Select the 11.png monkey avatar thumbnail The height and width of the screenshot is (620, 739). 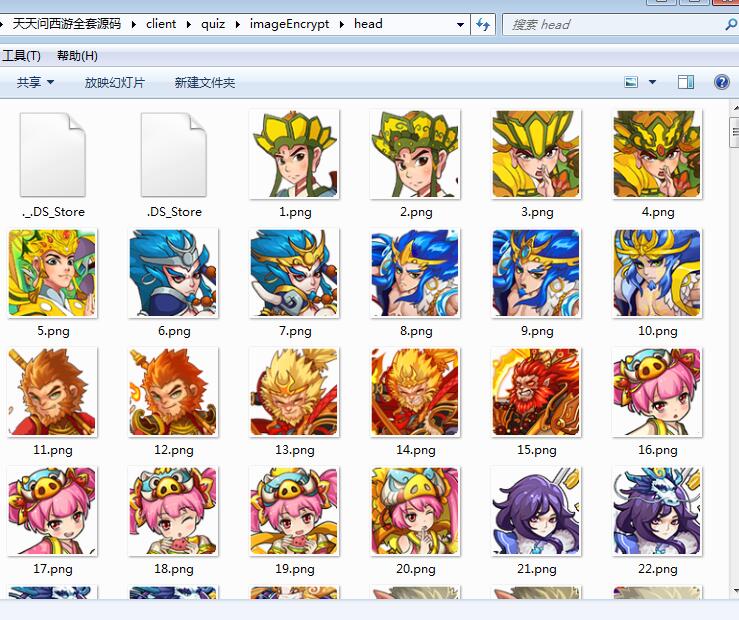pos(53,392)
